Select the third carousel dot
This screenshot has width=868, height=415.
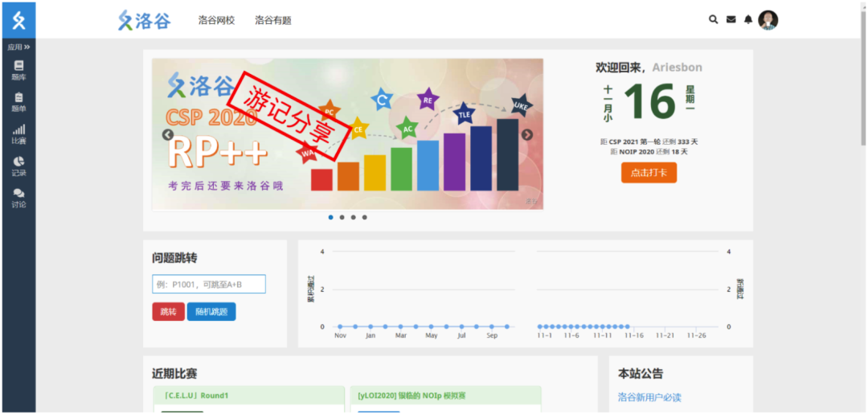tap(353, 217)
